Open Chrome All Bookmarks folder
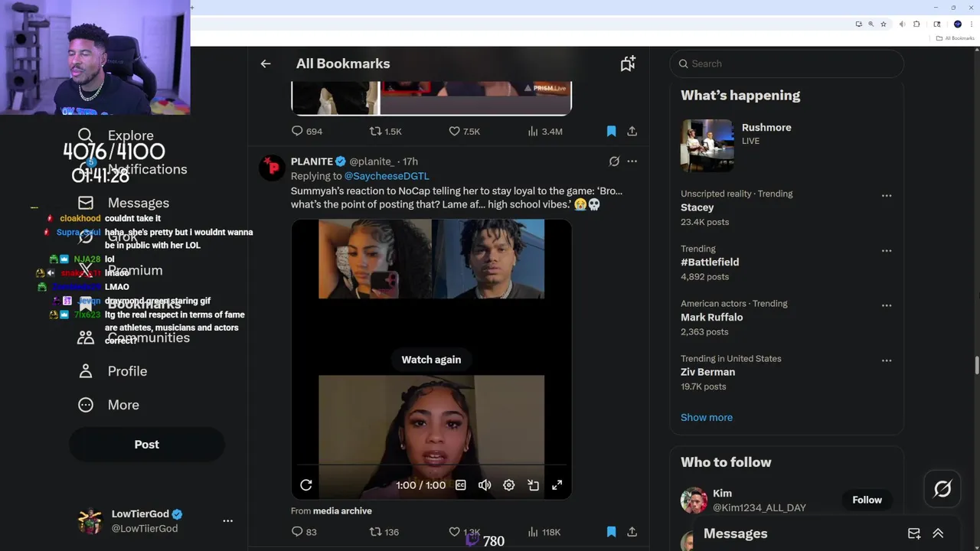This screenshot has height=551, width=980. click(x=955, y=38)
